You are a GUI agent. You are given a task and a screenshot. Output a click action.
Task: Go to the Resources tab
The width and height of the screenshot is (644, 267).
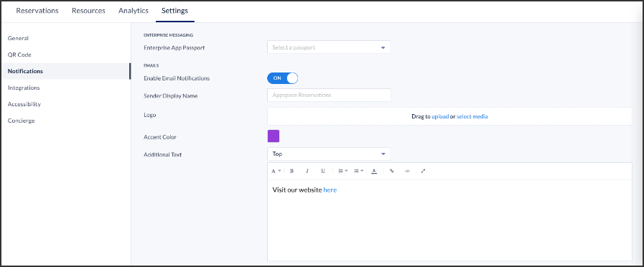tap(88, 11)
